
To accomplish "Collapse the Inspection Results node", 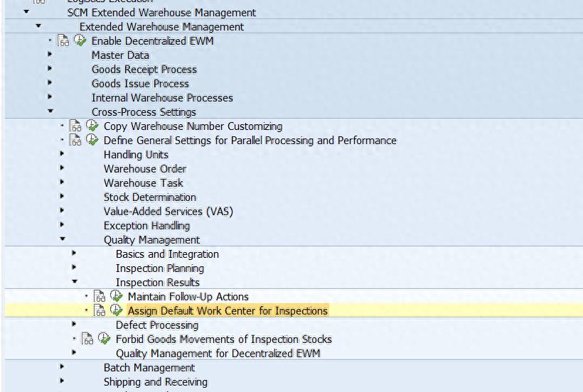I will [x=74, y=282].
